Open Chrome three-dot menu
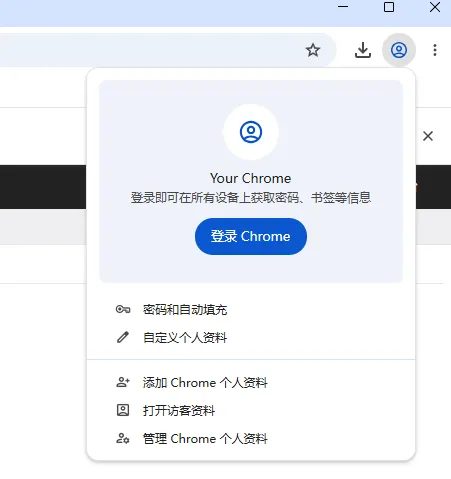 point(435,50)
